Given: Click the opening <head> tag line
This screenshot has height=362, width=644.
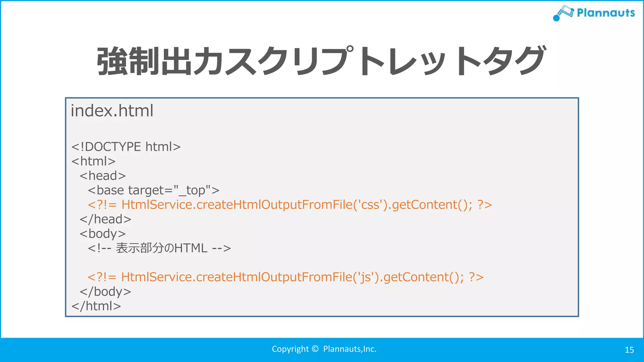Looking at the screenshot, I should [103, 176].
